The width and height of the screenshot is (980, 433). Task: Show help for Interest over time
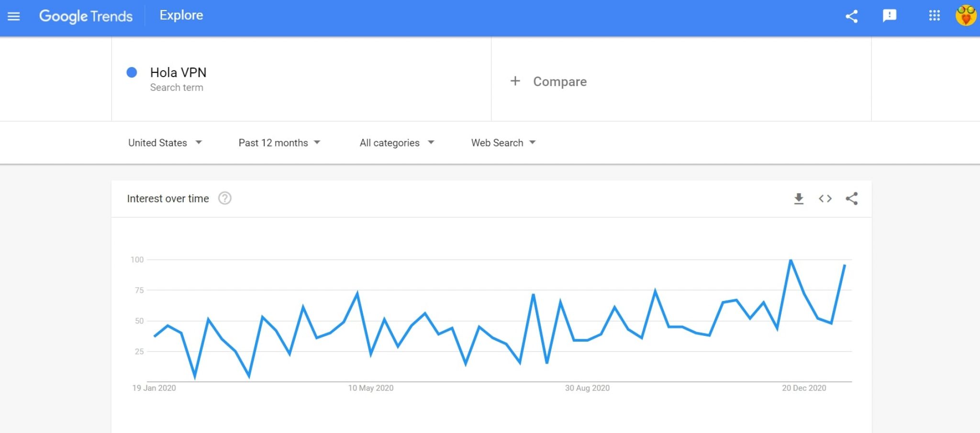click(225, 198)
